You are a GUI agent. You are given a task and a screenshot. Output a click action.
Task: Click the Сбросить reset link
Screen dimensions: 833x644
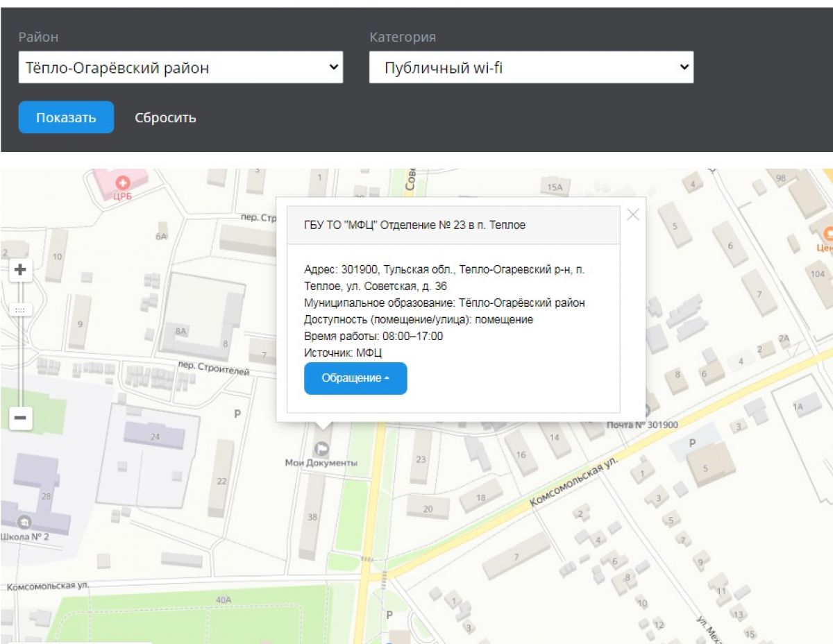165,117
